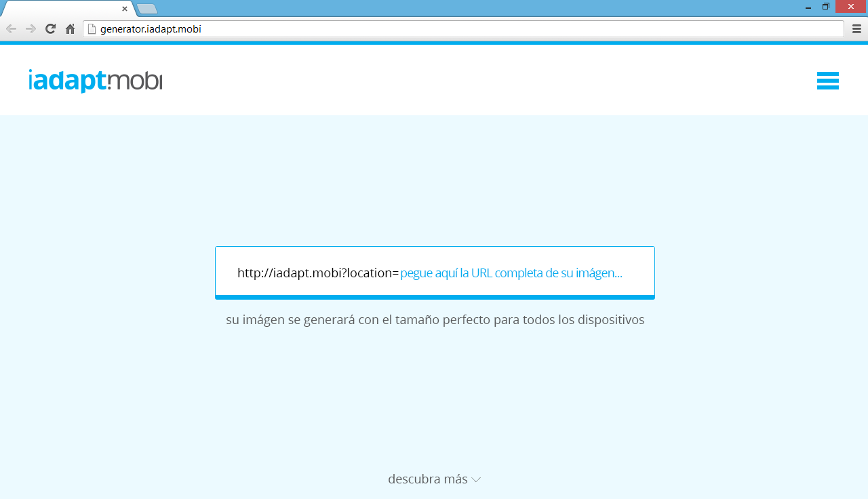Open the Chrome settings menu icon

pos(856,28)
